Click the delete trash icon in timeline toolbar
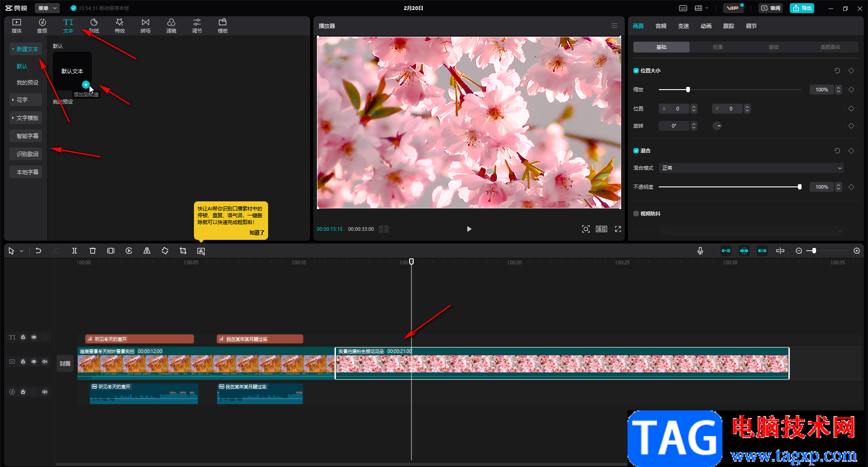 tap(93, 251)
